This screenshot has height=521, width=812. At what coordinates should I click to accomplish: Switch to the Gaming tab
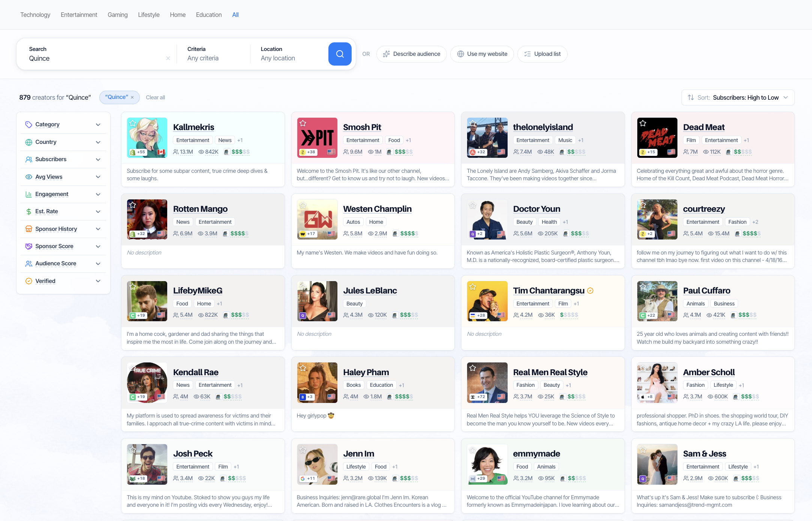click(x=118, y=15)
